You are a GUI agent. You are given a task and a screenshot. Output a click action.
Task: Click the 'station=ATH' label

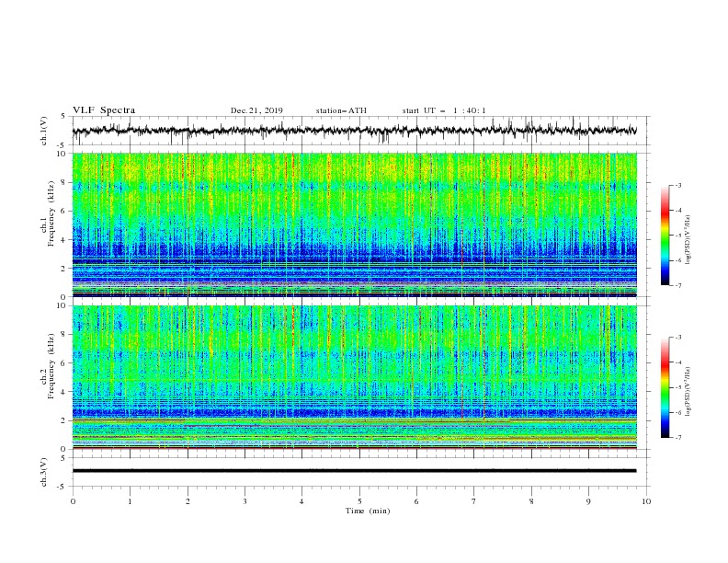341,110
